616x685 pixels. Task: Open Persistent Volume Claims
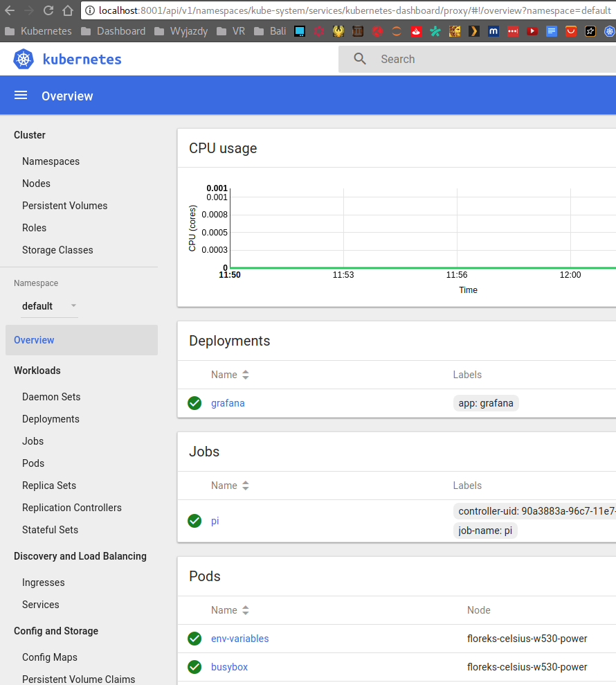pos(79,679)
